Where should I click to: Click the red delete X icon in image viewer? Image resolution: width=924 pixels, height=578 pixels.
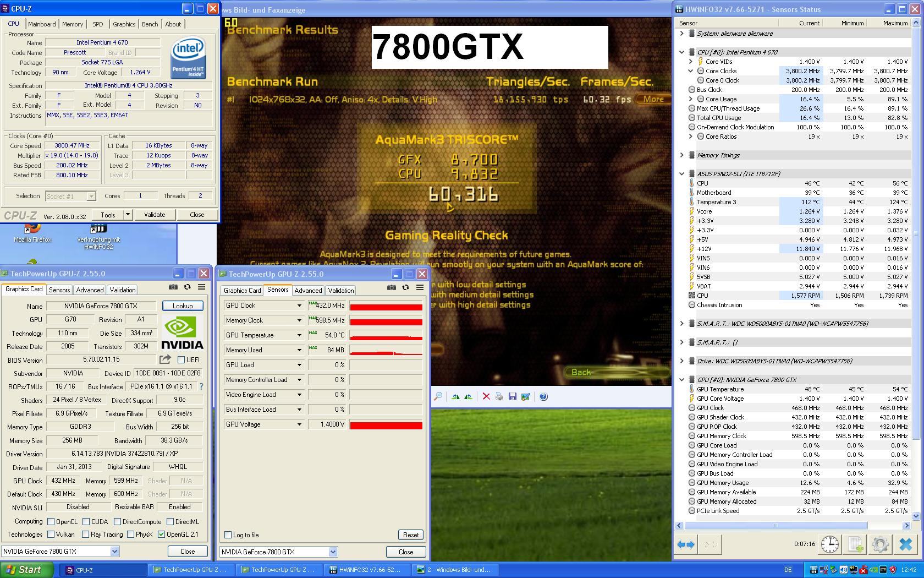pos(486,396)
